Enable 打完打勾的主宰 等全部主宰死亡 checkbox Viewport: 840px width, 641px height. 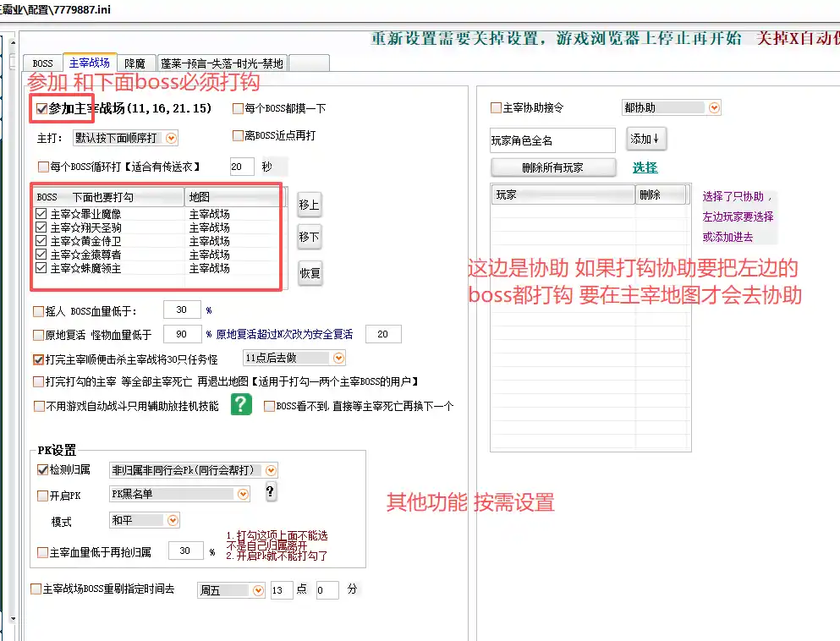click(x=38, y=382)
